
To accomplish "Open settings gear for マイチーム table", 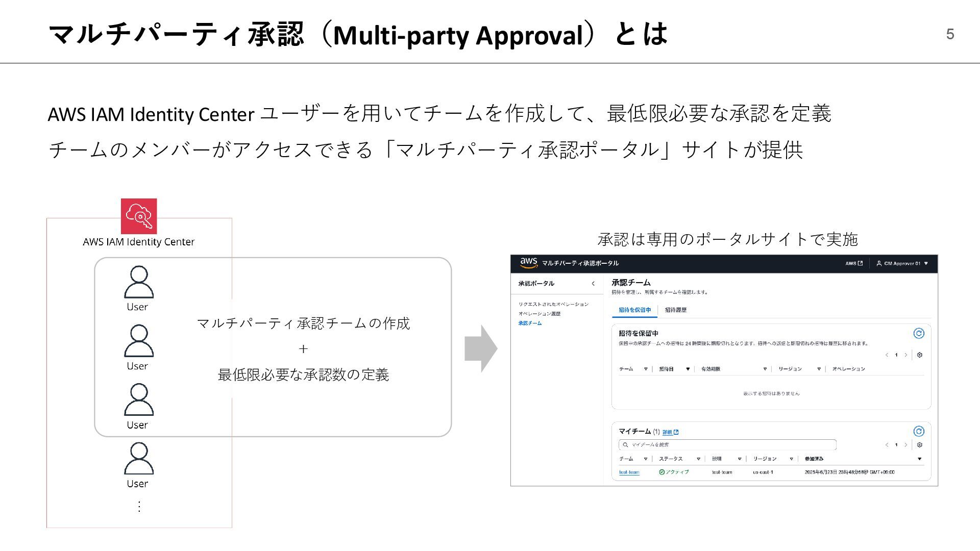I will click(920, 445).
